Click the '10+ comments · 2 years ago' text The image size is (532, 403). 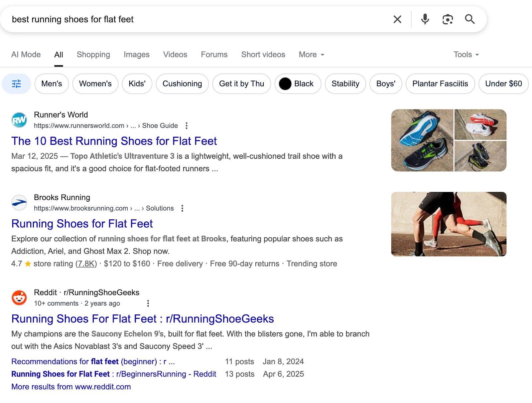(x=77, y=303)
